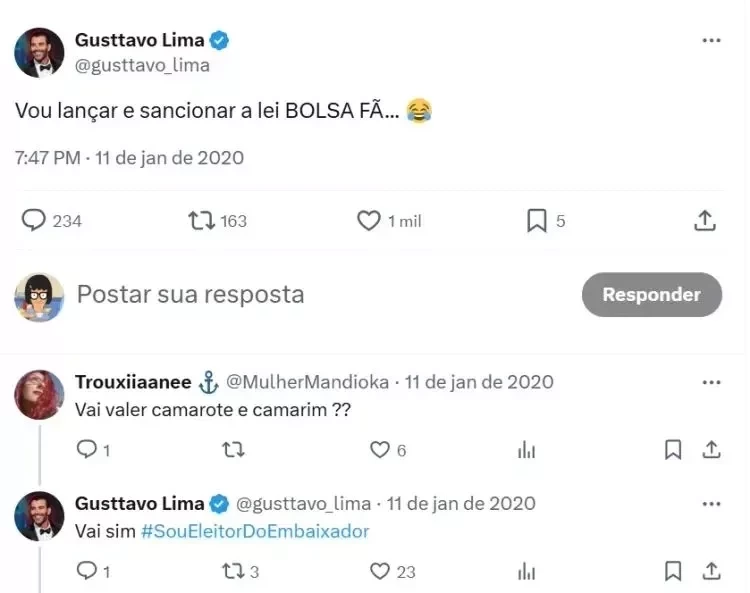
Task: Bookmark the main Gusttavo Lima tweet
Action: pyautogui.click(x=537, y=220)
